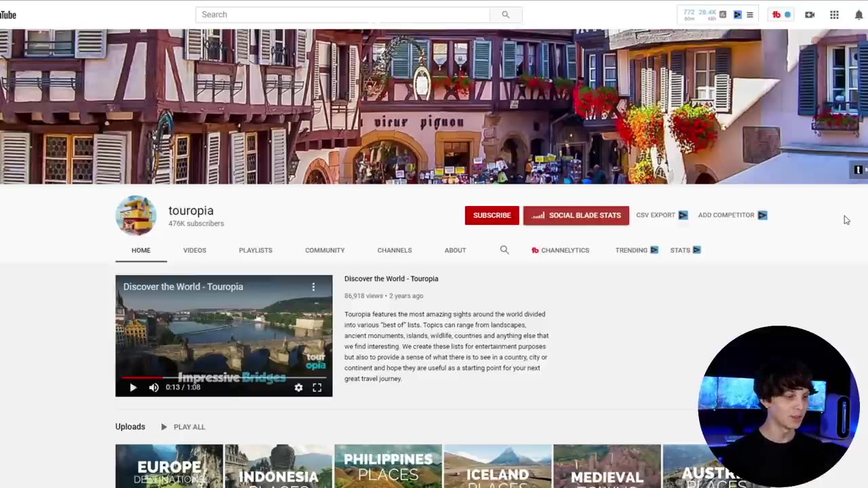Switch to the Videos tab
The image size is (868, 488).
(195, 250)
